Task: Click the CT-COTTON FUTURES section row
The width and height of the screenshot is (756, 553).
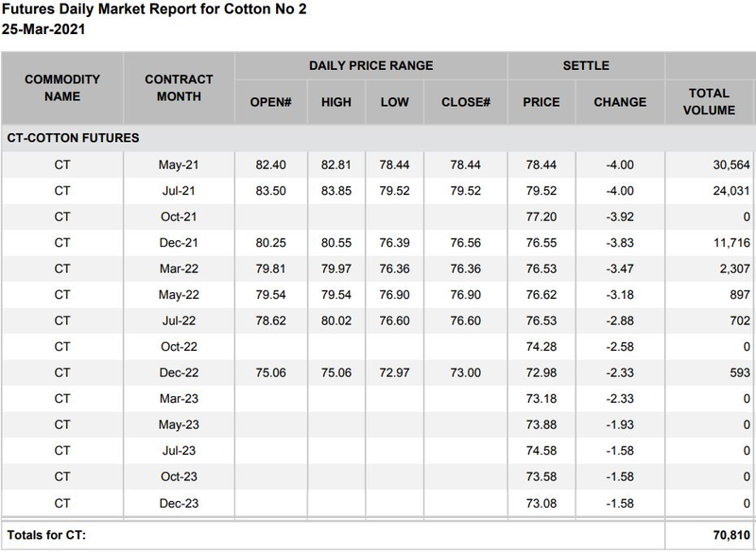Action: click(73, 138)
